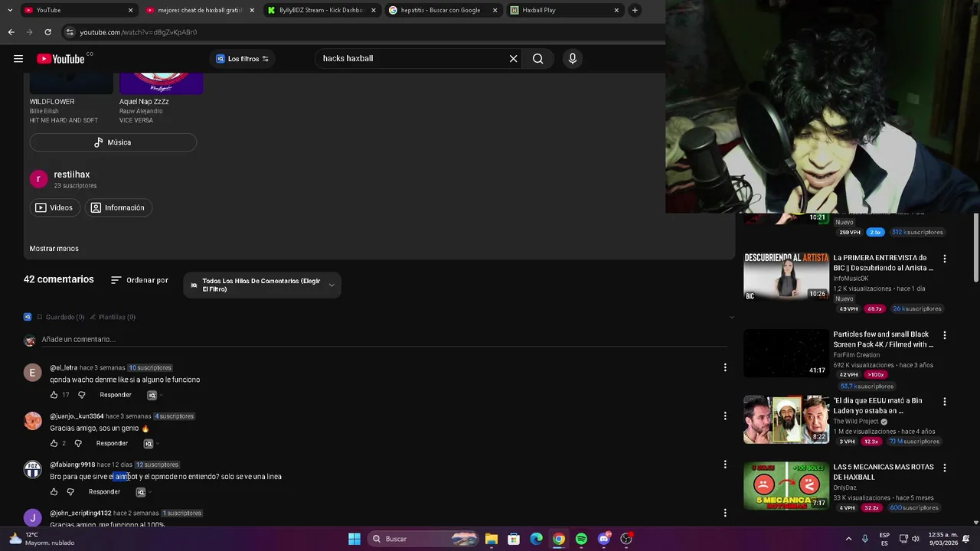
Task: Open Plantillas (0) templates
Action: 113,317
